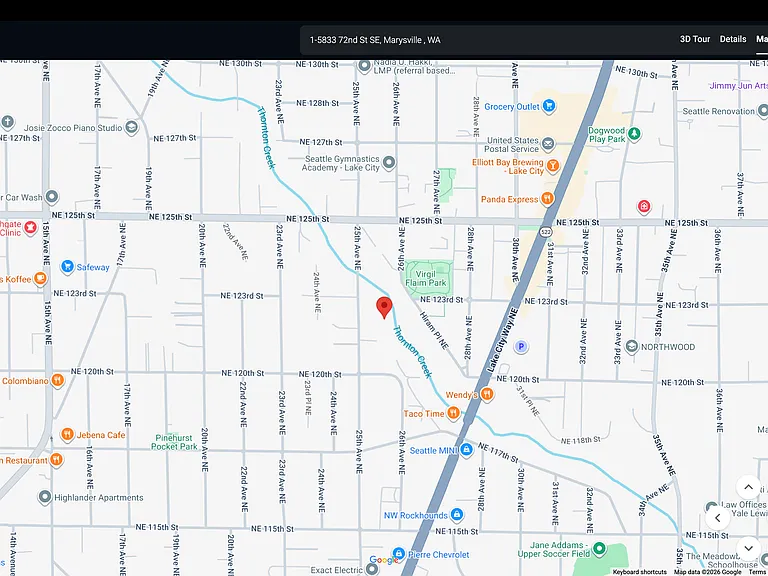The height and width of the screenshot is (576, 768).
Task: Click Highlander Apartments marker icon
Action: click(45, 497)
